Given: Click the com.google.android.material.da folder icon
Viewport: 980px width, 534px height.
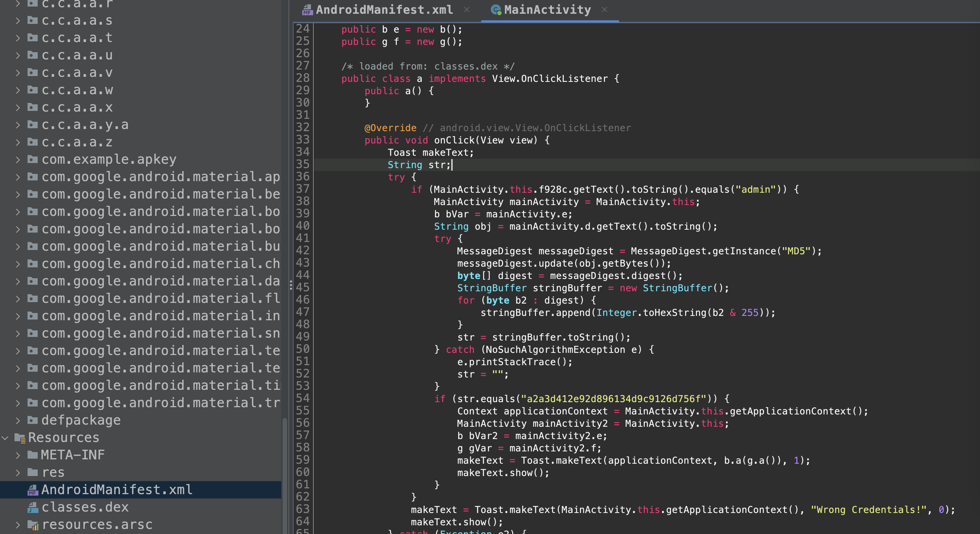Looking at the screenshot, I should pos(33,281).
